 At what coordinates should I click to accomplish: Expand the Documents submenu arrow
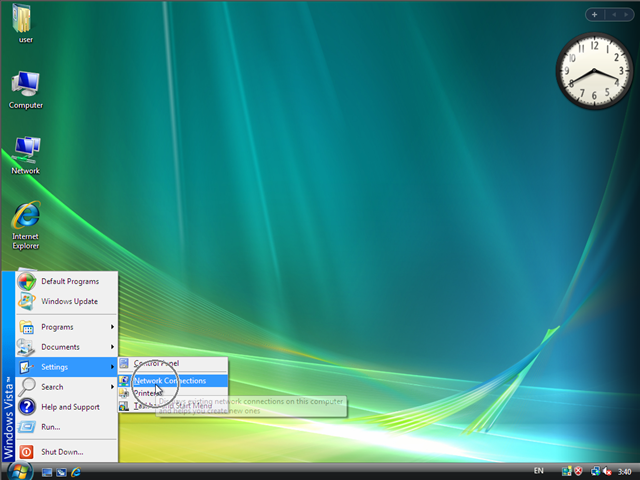(x=112, y=347)
